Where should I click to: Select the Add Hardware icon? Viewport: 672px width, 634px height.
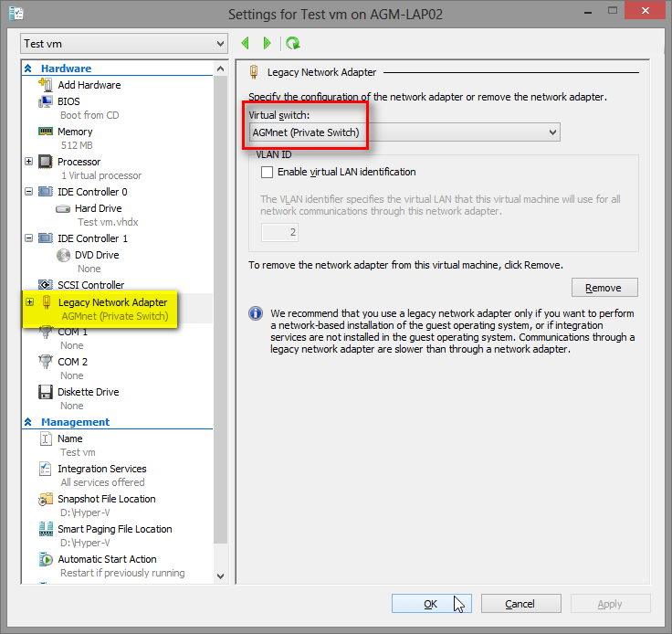[x=46, y=85]
